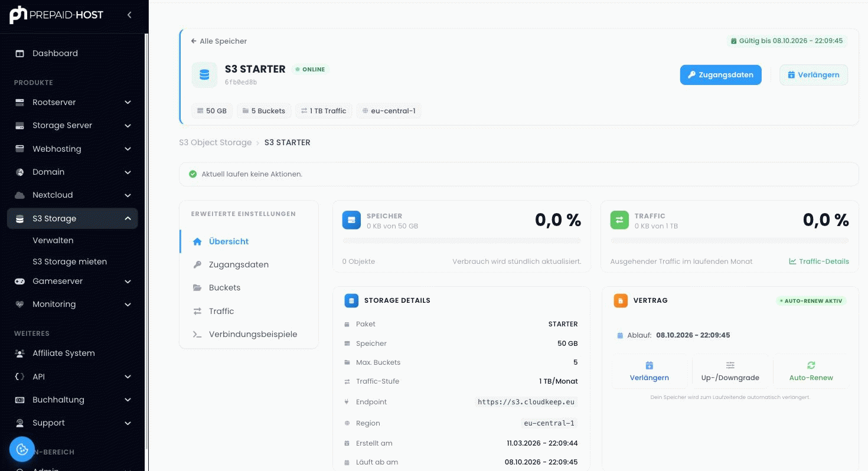Open the Traffic-Details link

tap(819, 261)
